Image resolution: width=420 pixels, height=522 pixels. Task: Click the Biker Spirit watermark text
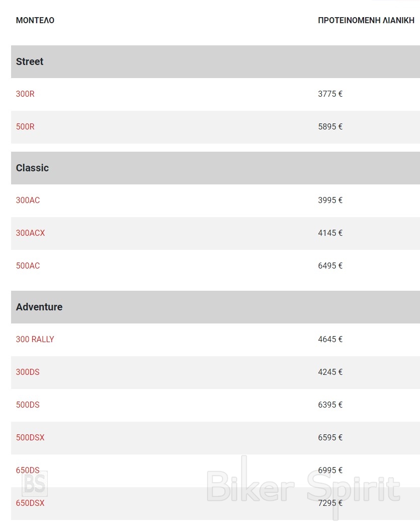303,488
